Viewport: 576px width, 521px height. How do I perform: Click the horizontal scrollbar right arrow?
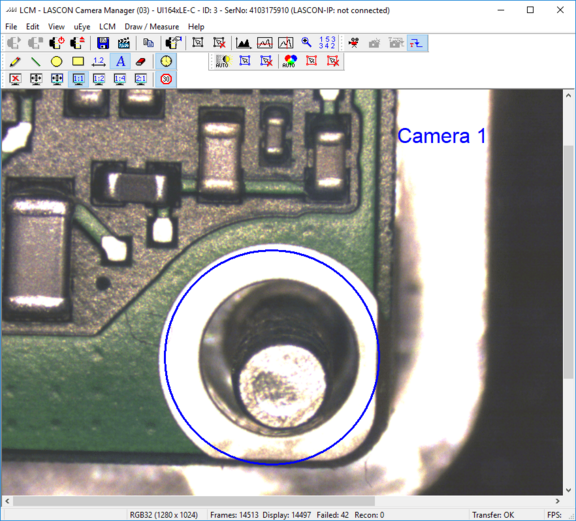point(558,501)
